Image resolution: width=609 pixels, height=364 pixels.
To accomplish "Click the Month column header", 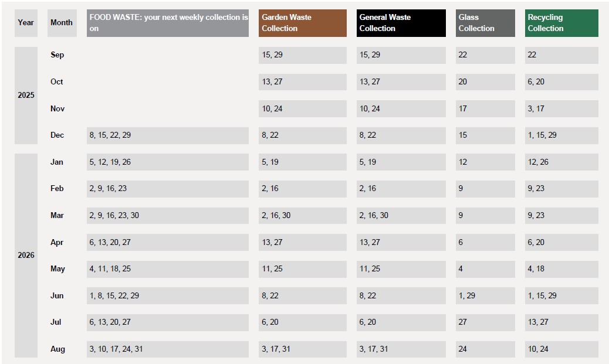I will coord(62,23).
